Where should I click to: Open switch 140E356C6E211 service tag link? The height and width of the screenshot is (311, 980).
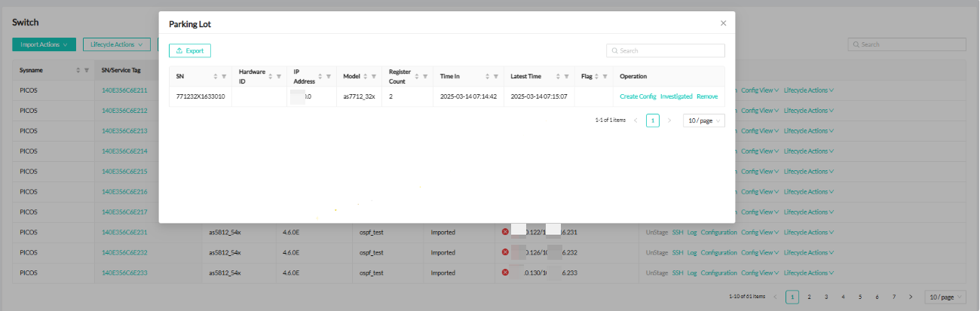(x=124, y=90)
